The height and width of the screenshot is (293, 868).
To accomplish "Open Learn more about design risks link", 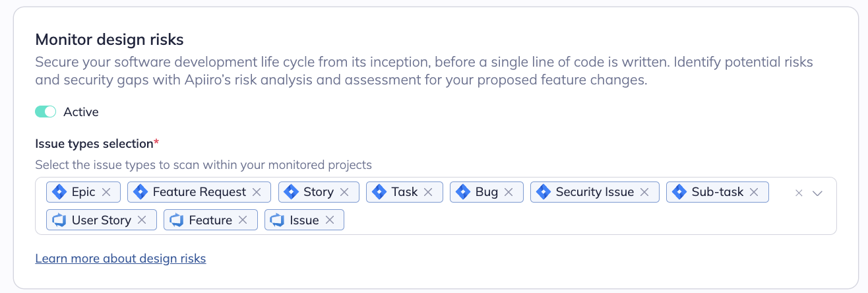I will click(121, 259).
